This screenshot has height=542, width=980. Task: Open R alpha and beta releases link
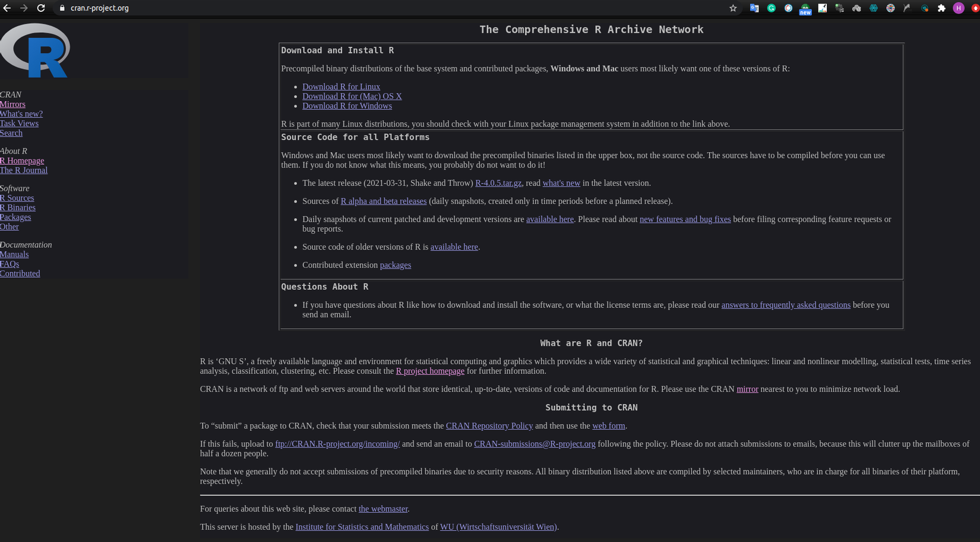click(384, 201)
